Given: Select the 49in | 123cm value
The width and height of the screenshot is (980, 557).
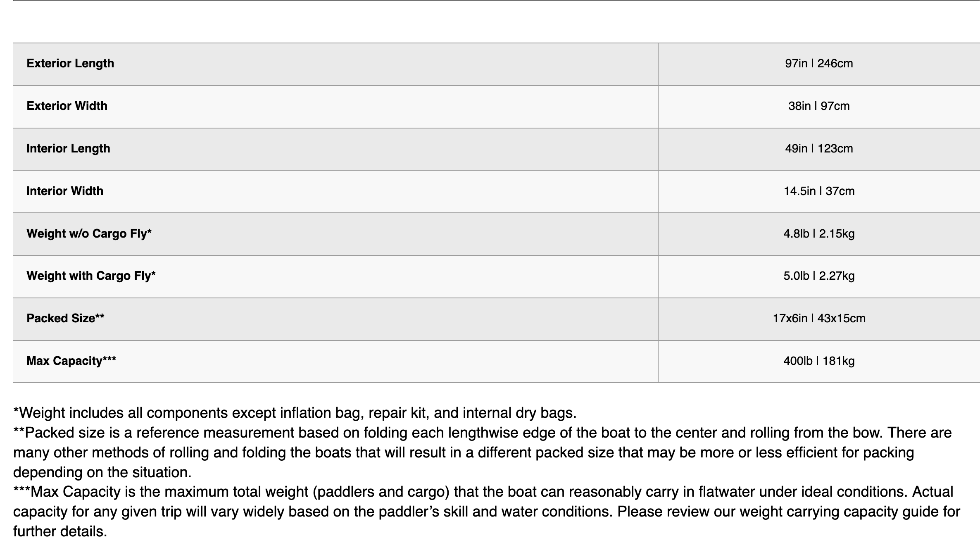Looking at the screenshot, I should [x=819, y=149].
